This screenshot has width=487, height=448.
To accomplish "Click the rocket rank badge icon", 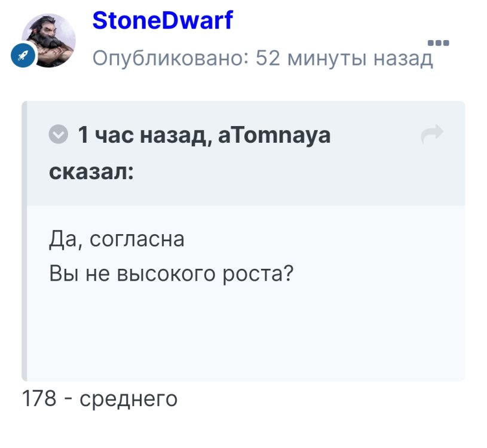I will [x=23, y=57].
